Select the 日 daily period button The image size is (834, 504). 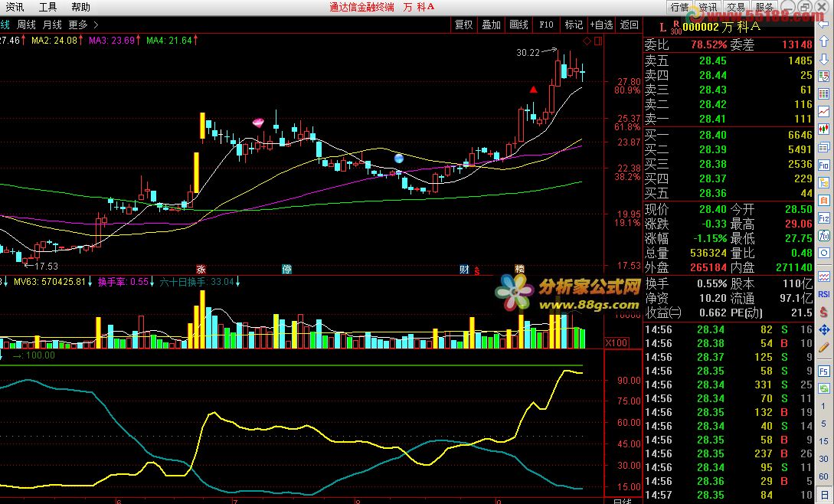tap(823, 496)
